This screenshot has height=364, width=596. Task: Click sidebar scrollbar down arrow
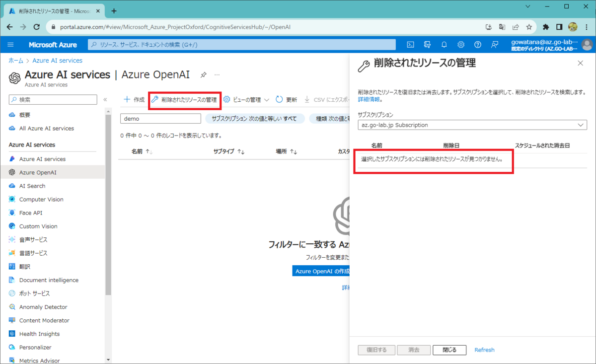108,360
